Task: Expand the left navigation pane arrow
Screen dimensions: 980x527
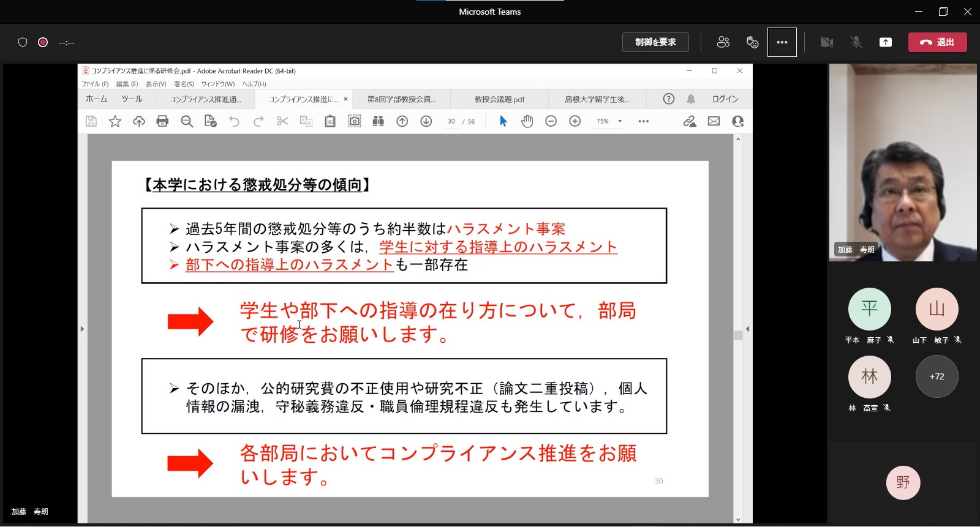Action: (x=83, y=329)
